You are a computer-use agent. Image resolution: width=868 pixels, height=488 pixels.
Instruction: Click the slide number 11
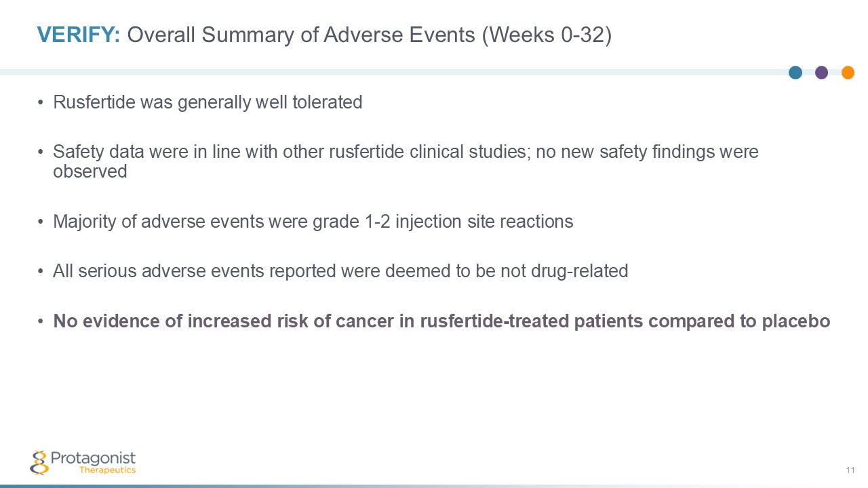pos(850,471)
